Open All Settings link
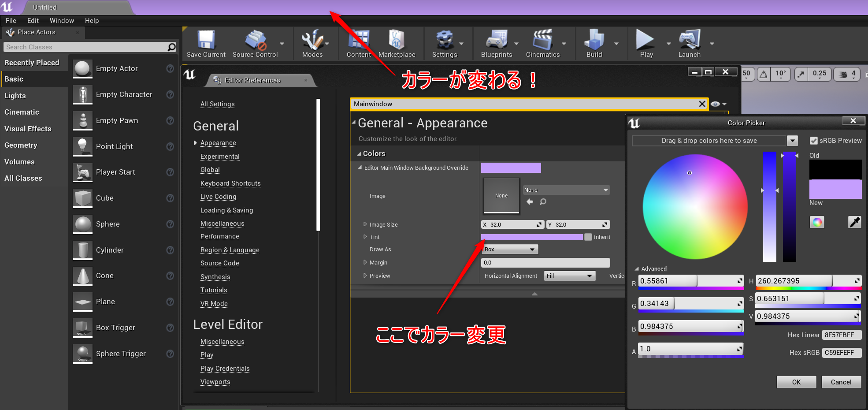This screenshot has width=868, height=410. pos(217,104)
